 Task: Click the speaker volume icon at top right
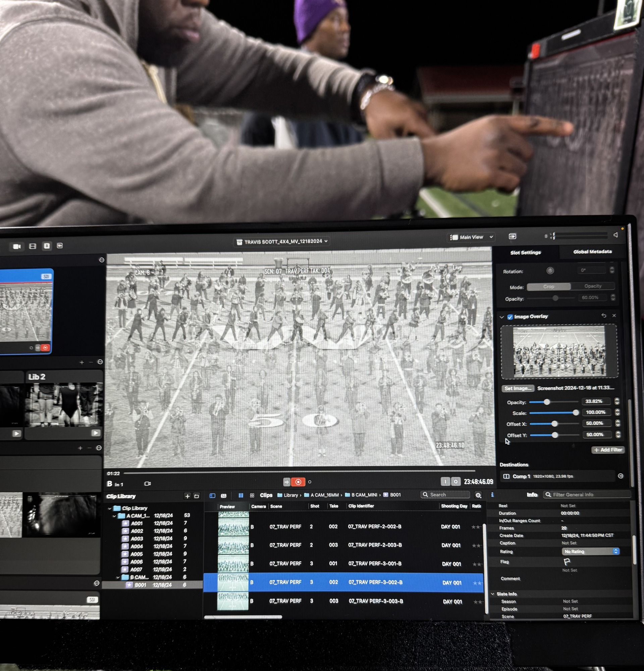(615, 235)
